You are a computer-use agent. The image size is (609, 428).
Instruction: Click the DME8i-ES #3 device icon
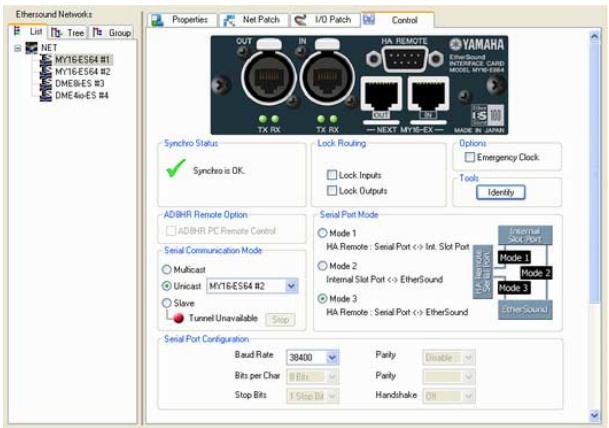(x=46, y=84)
